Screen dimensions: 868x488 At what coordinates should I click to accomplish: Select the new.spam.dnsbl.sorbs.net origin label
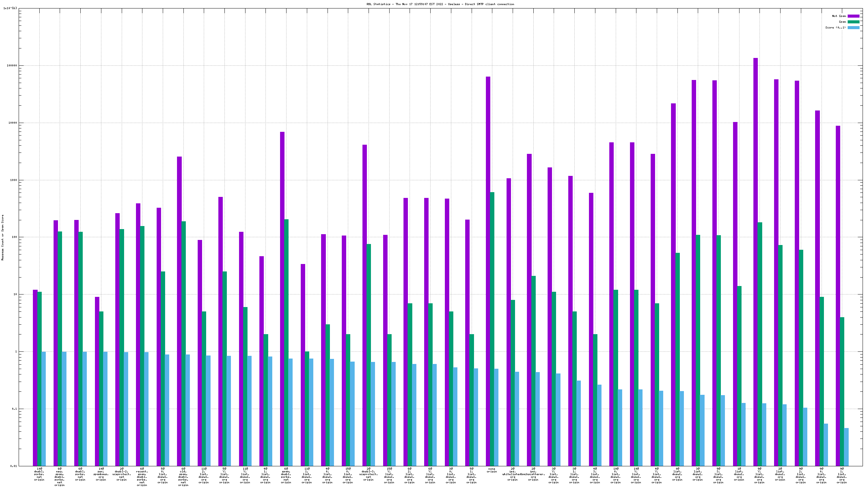(60, 477)
